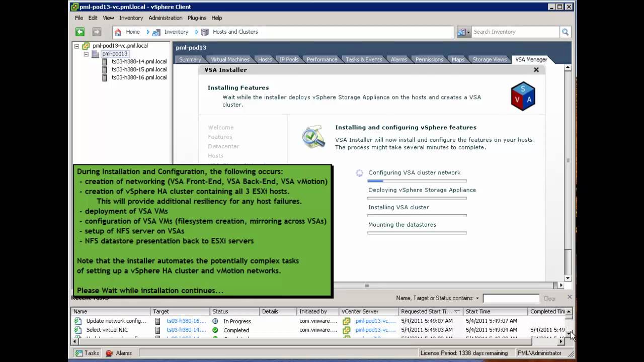Switch to the Permissions tab

point(429,59)
